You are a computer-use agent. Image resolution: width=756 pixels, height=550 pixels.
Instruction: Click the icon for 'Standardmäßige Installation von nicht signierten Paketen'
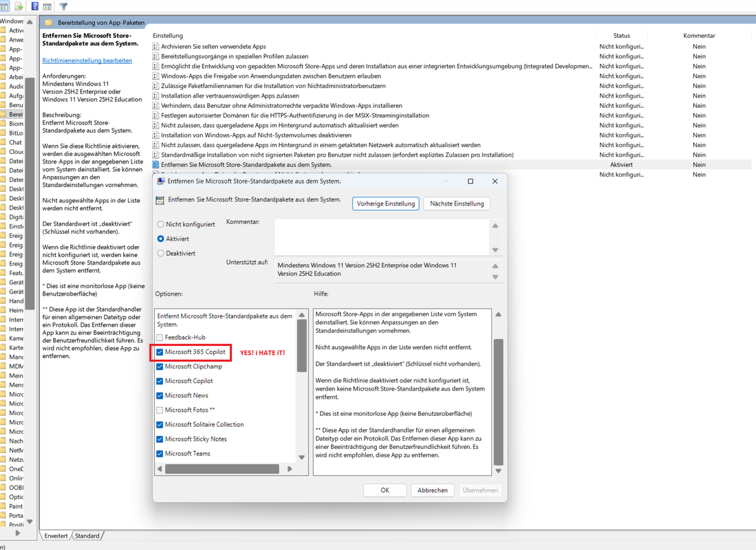click(x=155, y=155)
